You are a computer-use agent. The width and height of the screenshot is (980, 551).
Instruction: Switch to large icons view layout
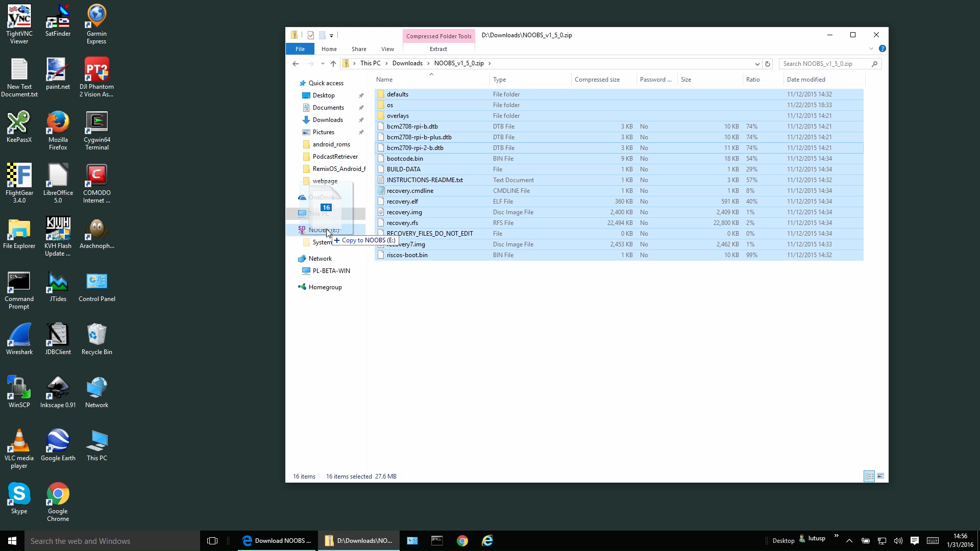click(x=880, y=476)
